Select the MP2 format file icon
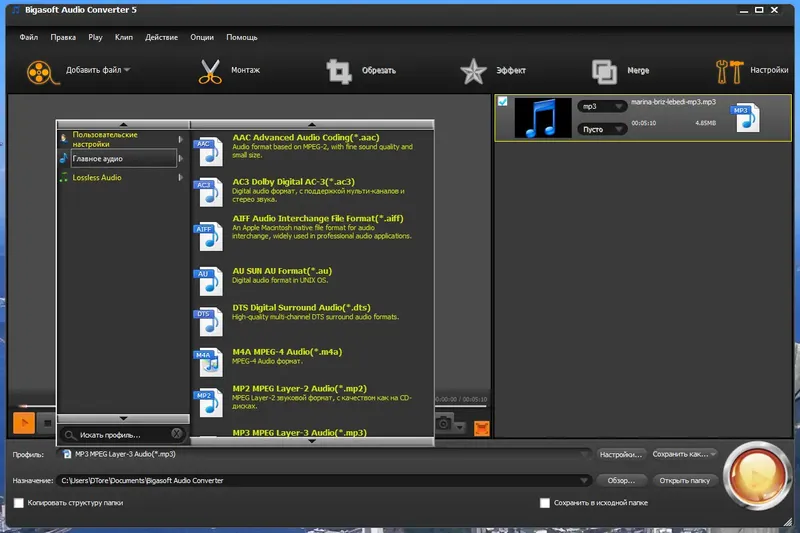This screenshot has height=533, width=800. tap(209, 402)
